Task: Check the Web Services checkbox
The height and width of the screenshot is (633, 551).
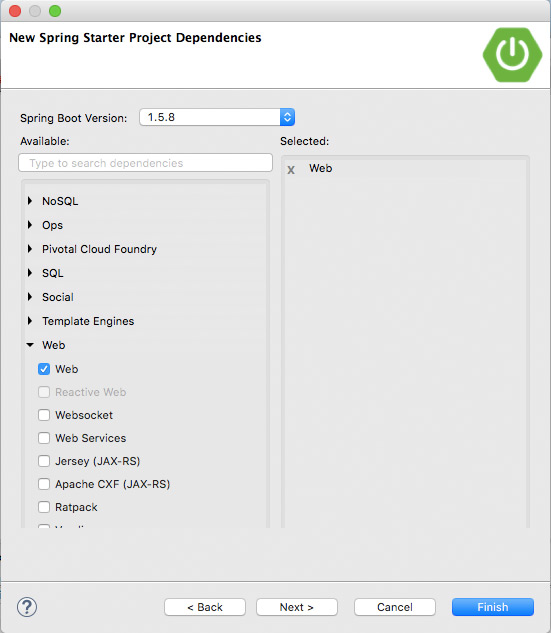Action: pos(44,438)
